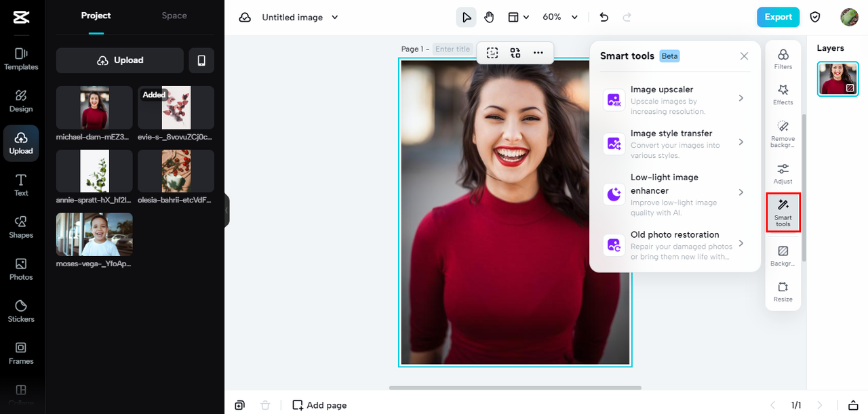Select the hand pan tool
This screenshot has height=414, width=868.
point(488,17)
